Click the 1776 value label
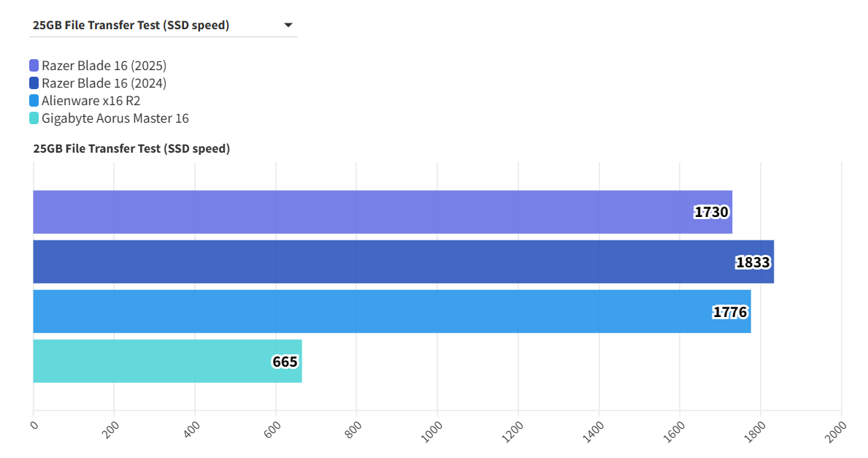The height and width of the screenshot is (458, 868). pyautogui.click(x=729, y=312)
